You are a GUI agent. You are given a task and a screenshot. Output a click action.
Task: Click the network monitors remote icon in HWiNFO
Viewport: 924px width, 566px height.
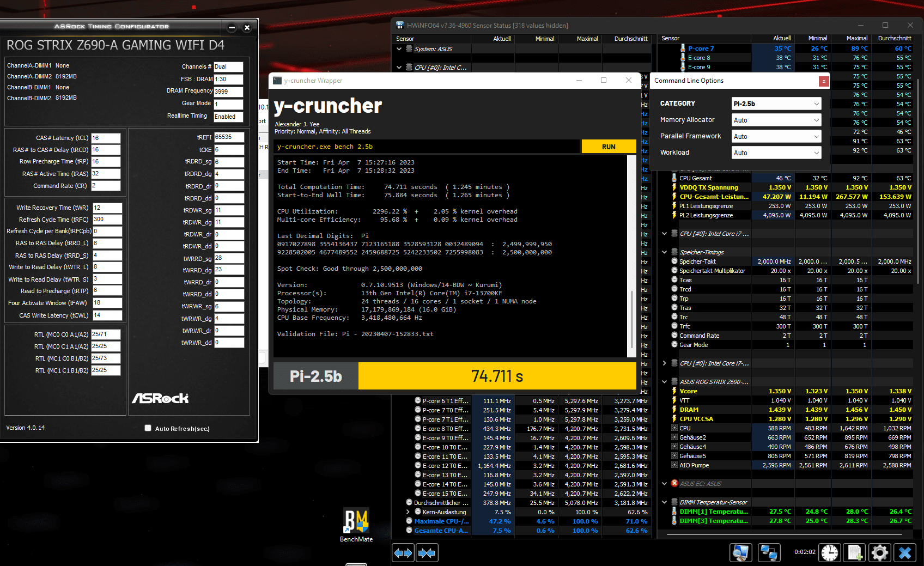click(x=769, y=553)
